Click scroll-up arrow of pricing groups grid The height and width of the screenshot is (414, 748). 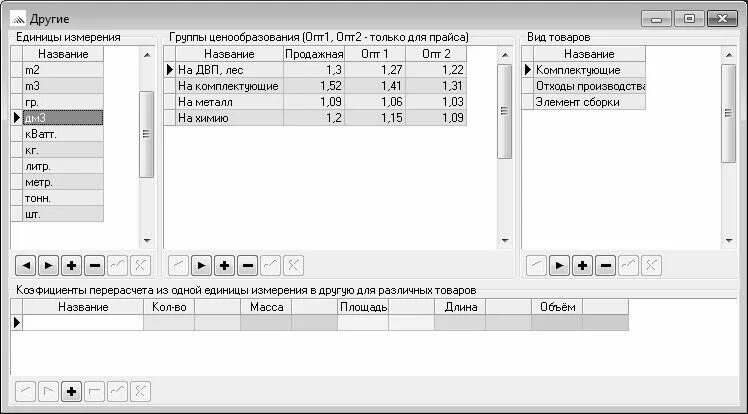pos(505,55)
